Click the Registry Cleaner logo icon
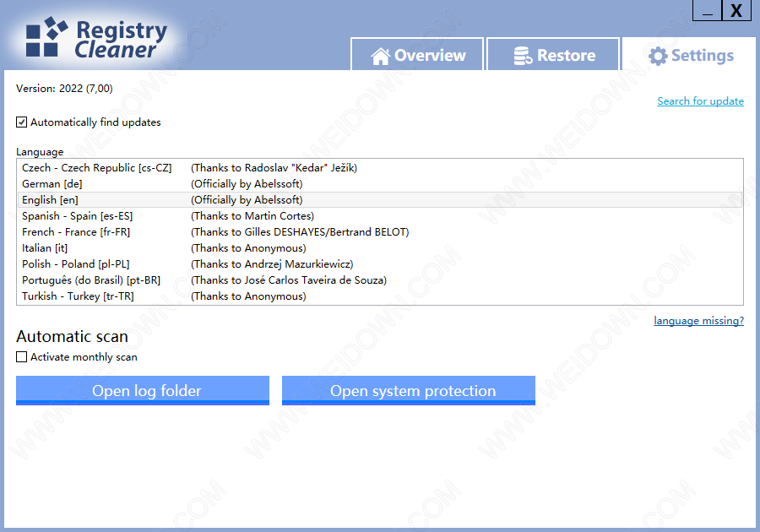The image size is (760, 532). point(46,37)
